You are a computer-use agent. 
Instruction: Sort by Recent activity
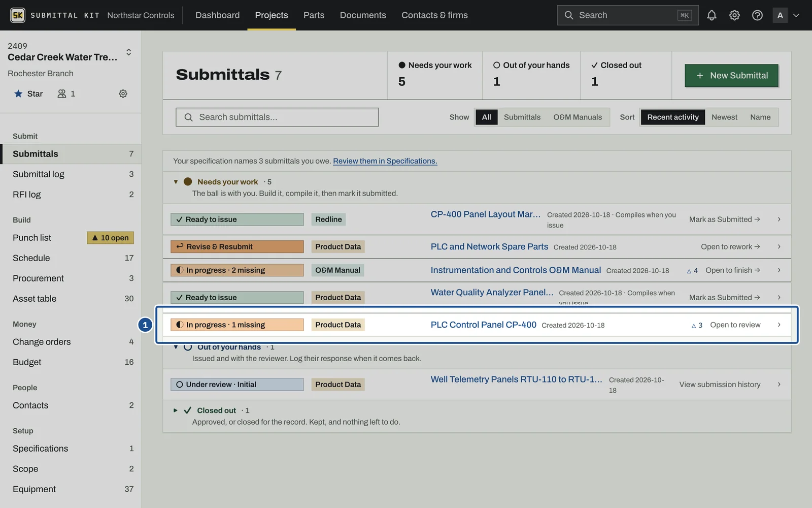(x=673, y=117)
